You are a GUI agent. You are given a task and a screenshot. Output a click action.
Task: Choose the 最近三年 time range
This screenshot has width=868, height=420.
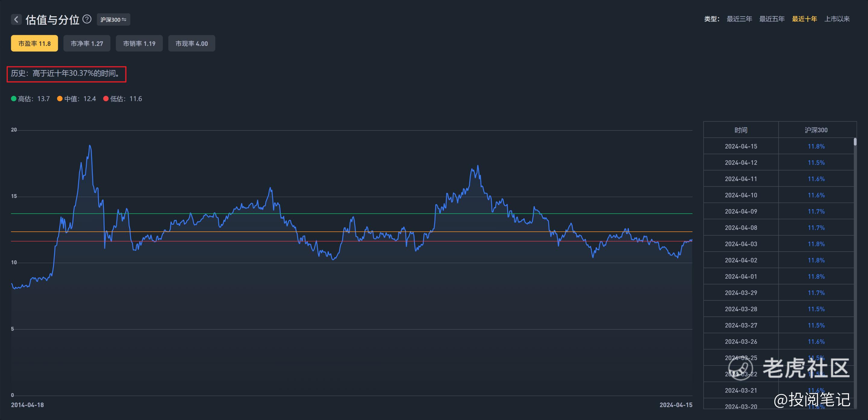739,19
